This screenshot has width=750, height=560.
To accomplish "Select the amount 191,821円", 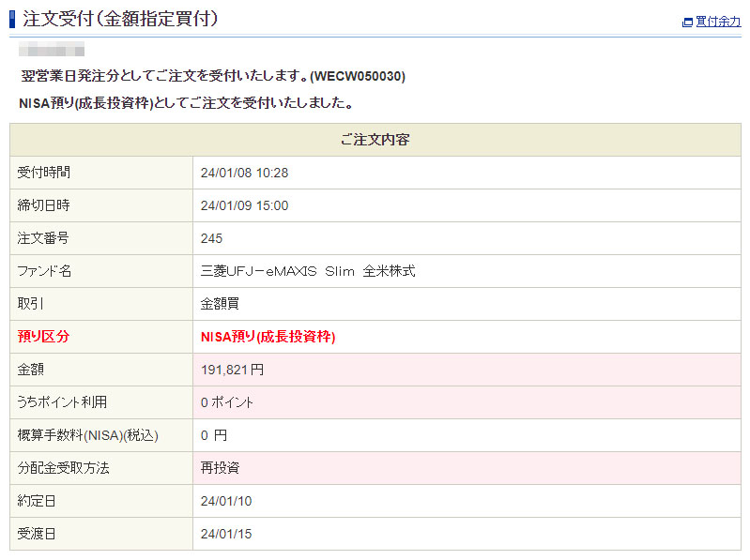I will (232, 370).
